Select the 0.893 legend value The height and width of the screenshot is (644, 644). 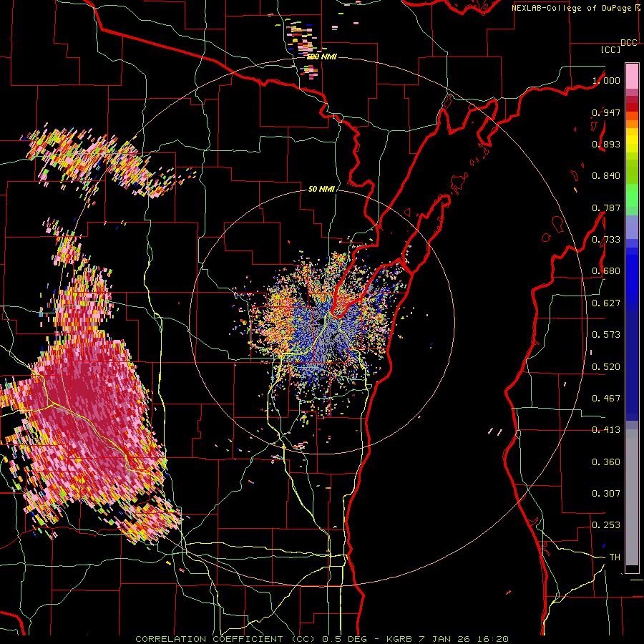606,144
